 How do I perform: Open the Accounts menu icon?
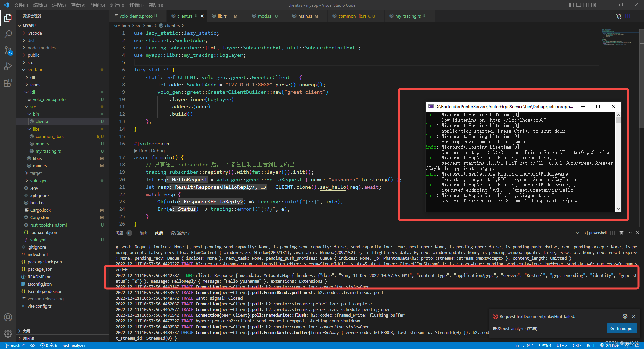coord(8,317)
